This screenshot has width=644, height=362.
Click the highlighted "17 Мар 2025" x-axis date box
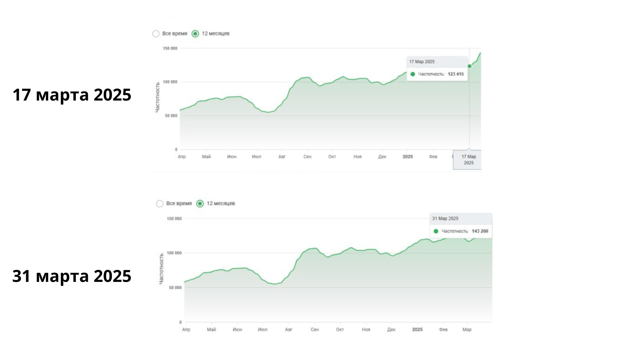click(x=468, y=160)
